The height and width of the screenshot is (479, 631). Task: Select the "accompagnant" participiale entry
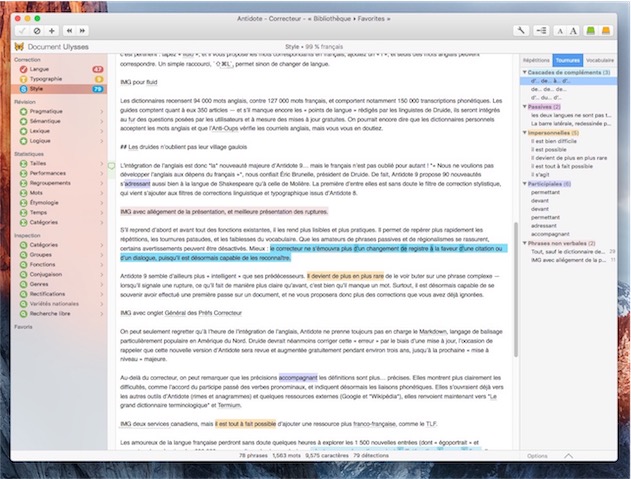coord(568,234)
